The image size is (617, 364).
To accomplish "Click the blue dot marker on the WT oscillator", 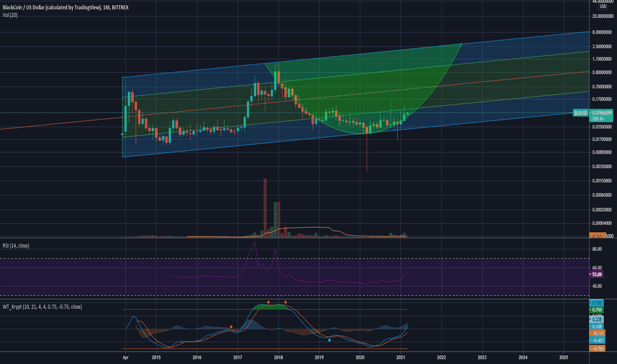I will coord(330,340).
